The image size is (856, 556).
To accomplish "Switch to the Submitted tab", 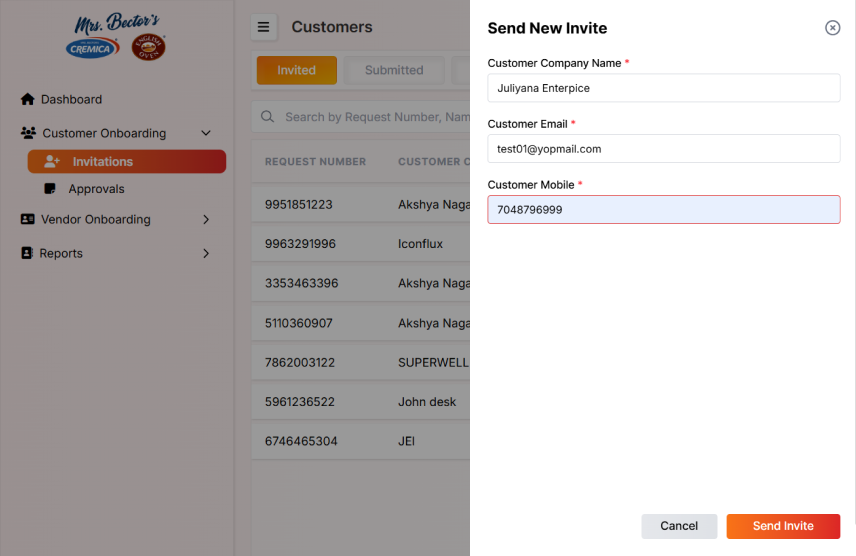I will point(394,70).
